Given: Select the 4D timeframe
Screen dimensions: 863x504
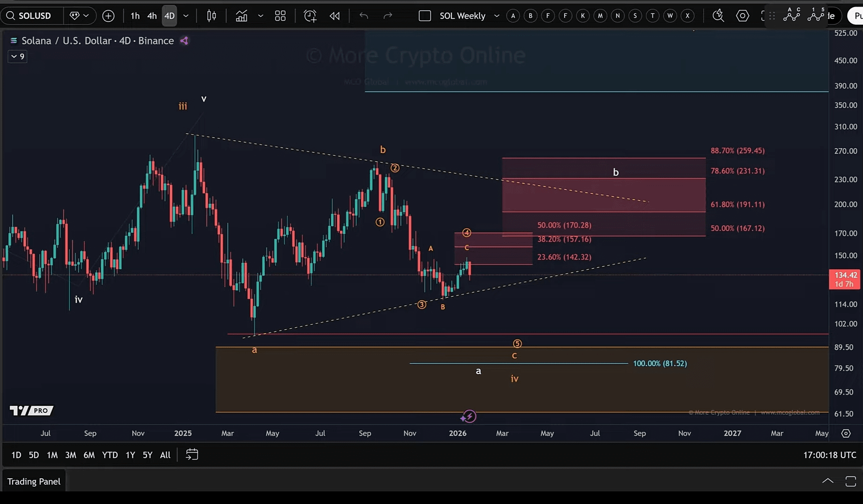Looking at the screenshot, I should coord(169,16).
